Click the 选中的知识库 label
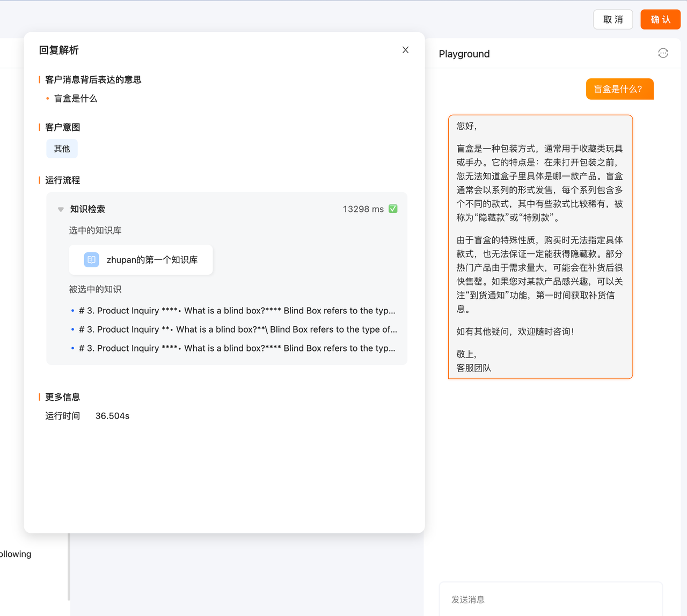 point(95,230)
